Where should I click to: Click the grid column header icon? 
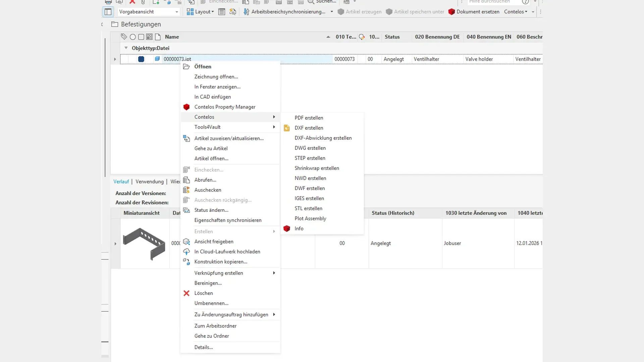tap(149, 37)
